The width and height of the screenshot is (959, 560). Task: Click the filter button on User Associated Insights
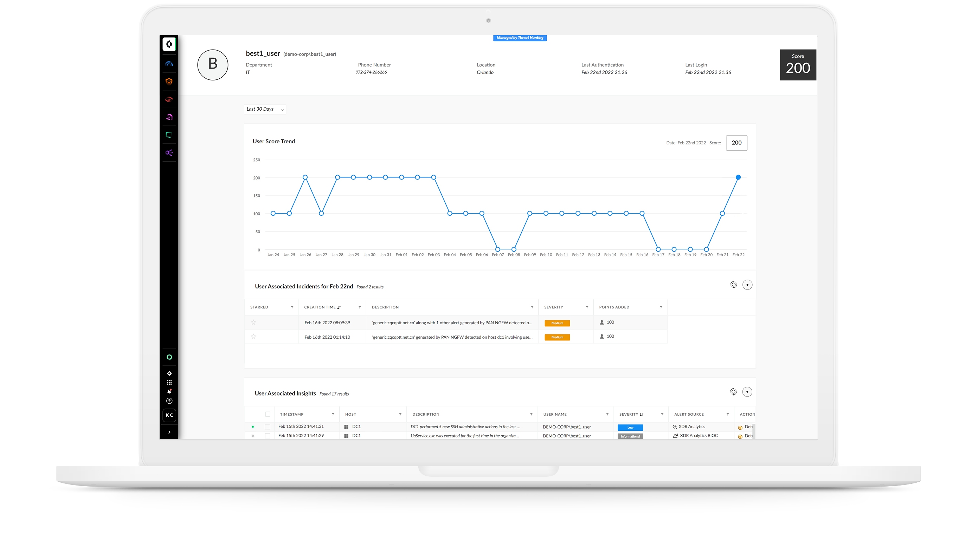(x=747, y=391)
